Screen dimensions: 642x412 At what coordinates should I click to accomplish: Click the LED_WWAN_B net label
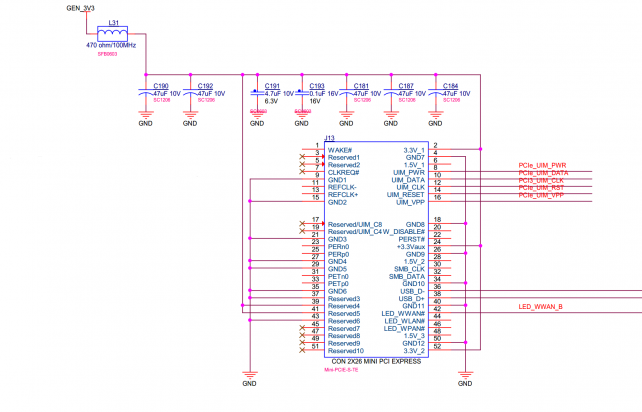[x=541, y=306]
